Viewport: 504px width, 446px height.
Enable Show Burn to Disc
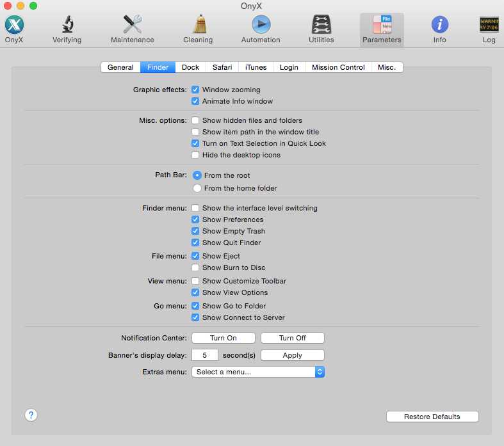tap(195, 267)
